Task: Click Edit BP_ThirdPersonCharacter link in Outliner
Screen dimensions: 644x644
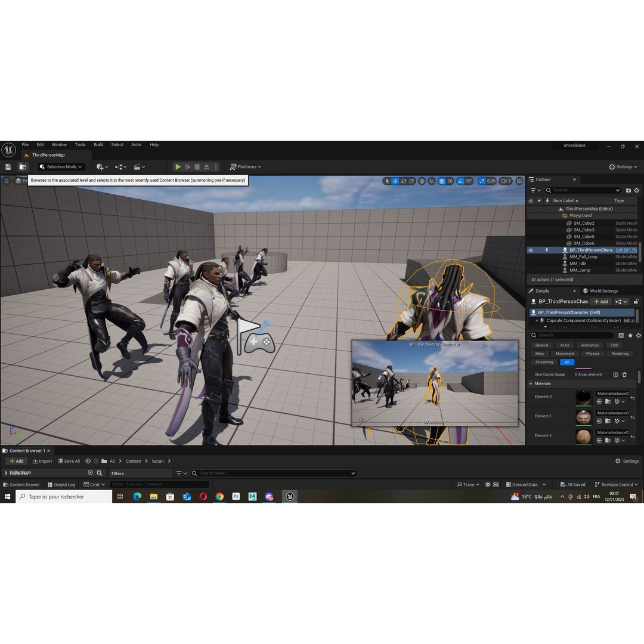Action: (x=627, y=250)
